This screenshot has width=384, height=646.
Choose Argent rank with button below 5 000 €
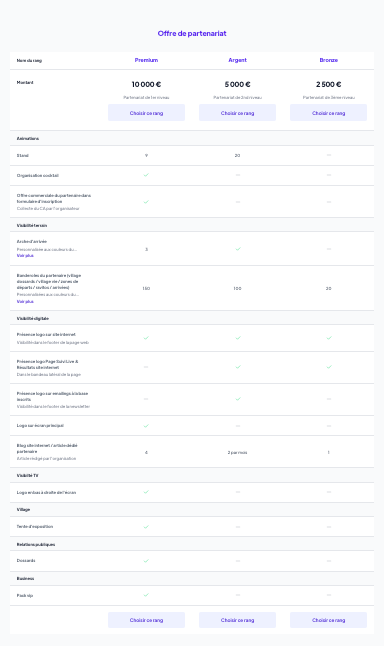coord(237,113)
